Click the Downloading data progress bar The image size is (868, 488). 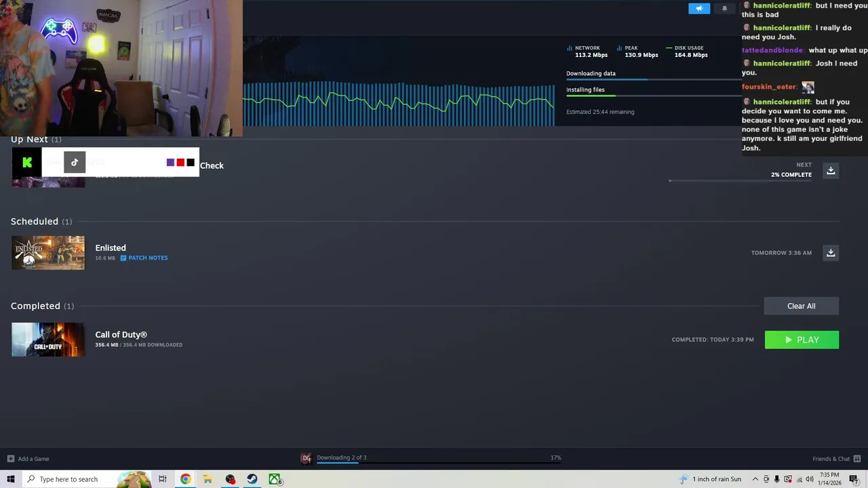(x=654, y=80)
